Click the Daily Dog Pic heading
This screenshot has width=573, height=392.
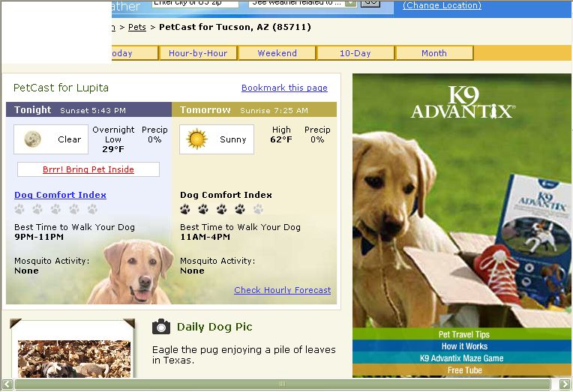click(x=214, y=327)
